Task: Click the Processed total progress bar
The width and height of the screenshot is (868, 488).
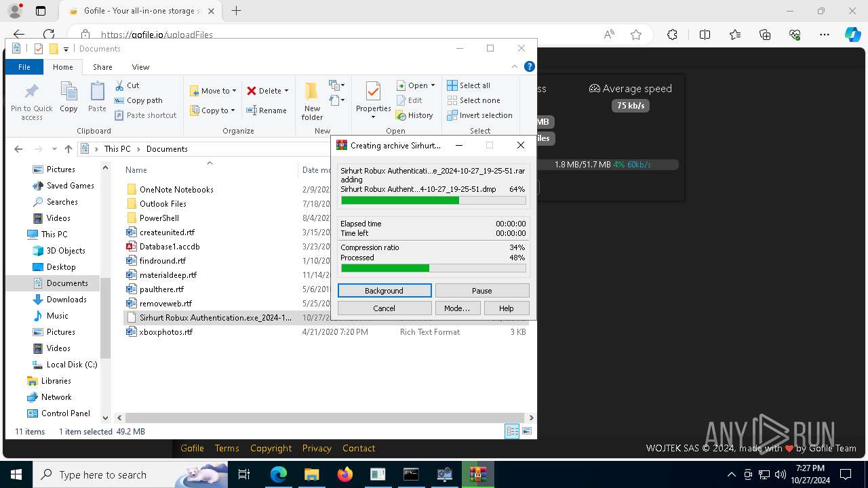Action: click(433, 268)
